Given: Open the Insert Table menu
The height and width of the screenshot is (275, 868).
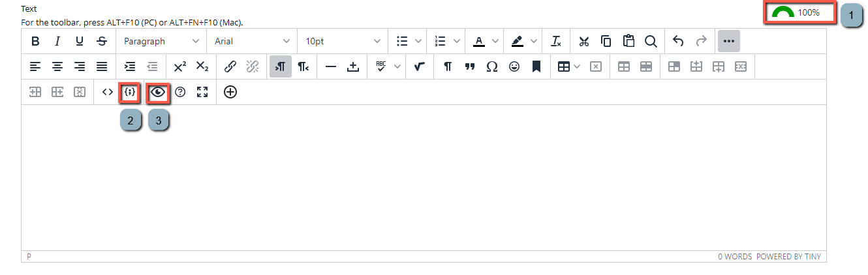Looking at the screenshot, I should pos(565,66).
